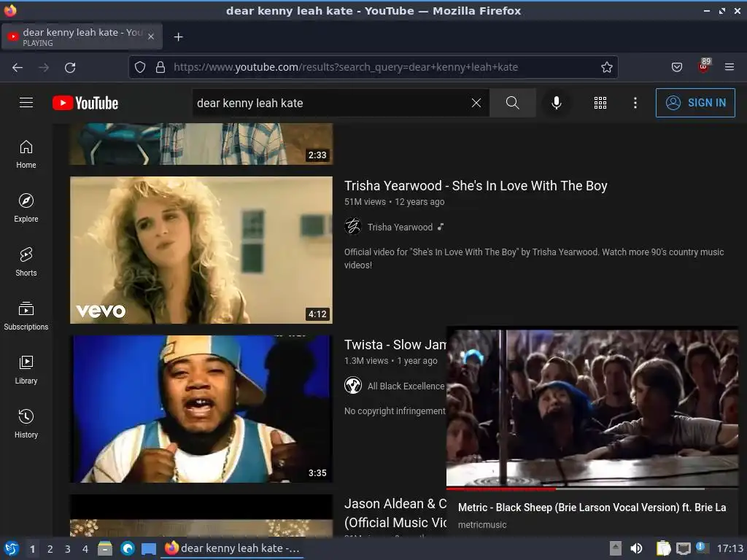Open the file manager taskbar launcher
The height and width of the screenshot is (560, 747).
(x=105, y=548)
